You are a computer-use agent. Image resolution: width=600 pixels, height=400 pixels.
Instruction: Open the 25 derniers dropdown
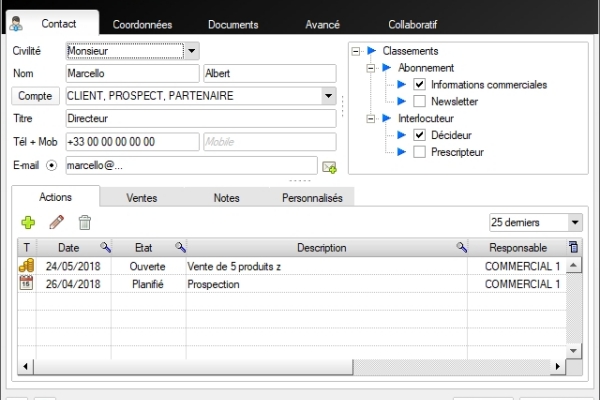574,222
